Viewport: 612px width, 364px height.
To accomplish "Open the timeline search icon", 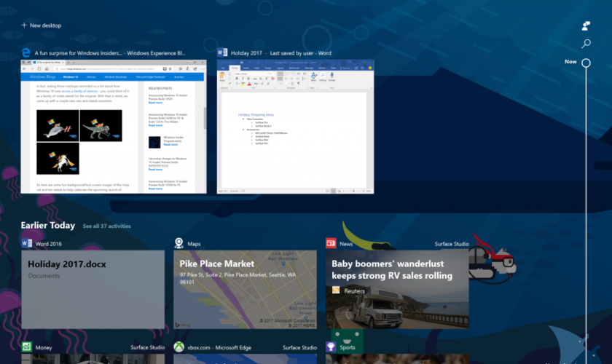I will click(x=586, y=44).
